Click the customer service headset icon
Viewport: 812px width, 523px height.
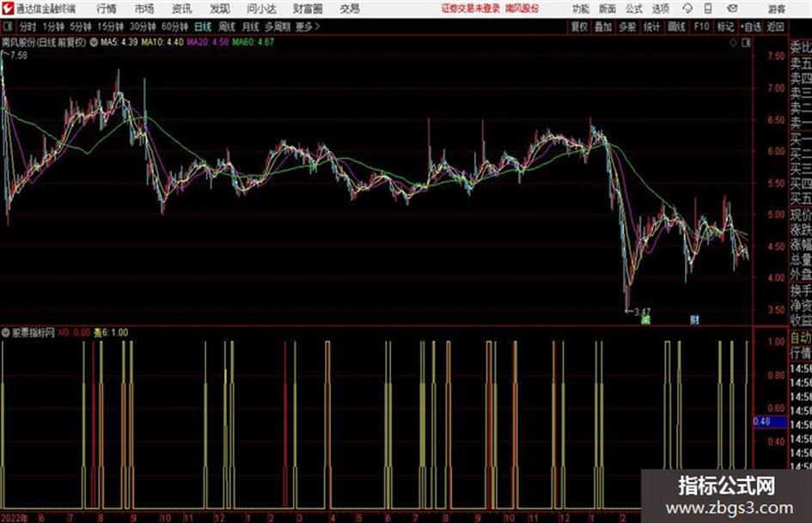tap(687, 9)
